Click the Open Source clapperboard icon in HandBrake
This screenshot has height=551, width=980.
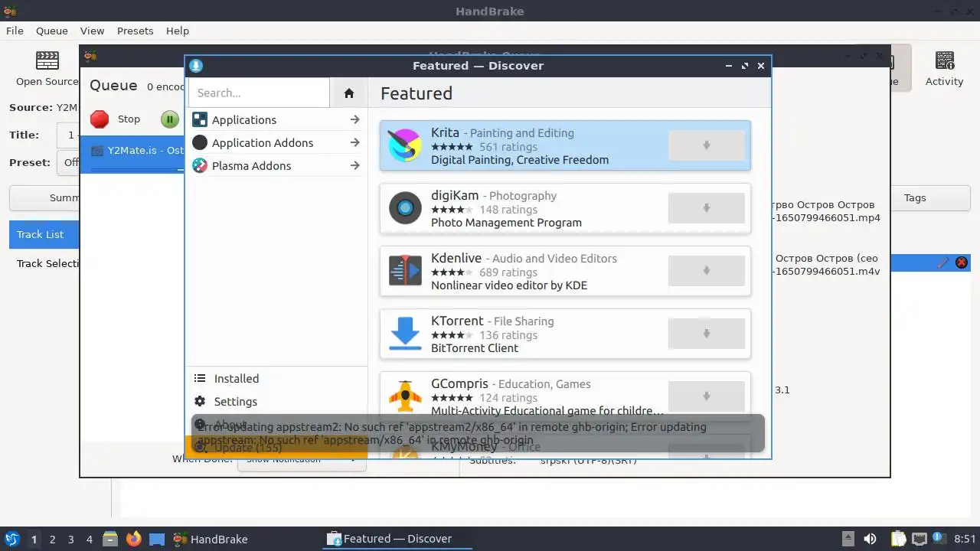point(47,60)
